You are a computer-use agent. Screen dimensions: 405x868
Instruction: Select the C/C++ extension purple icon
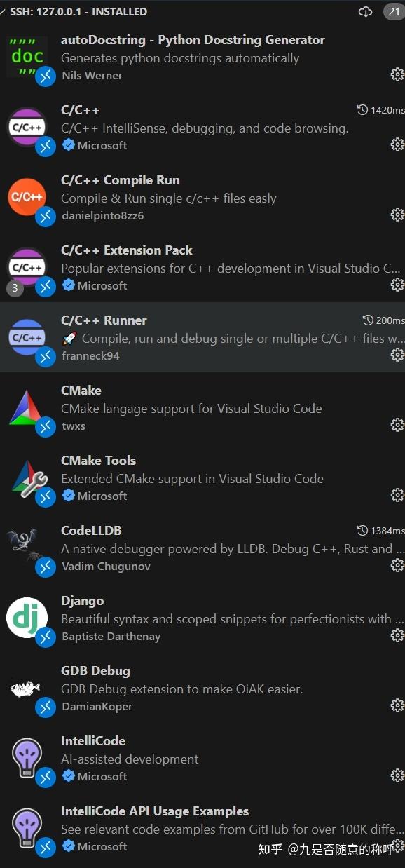coord(27,125)
